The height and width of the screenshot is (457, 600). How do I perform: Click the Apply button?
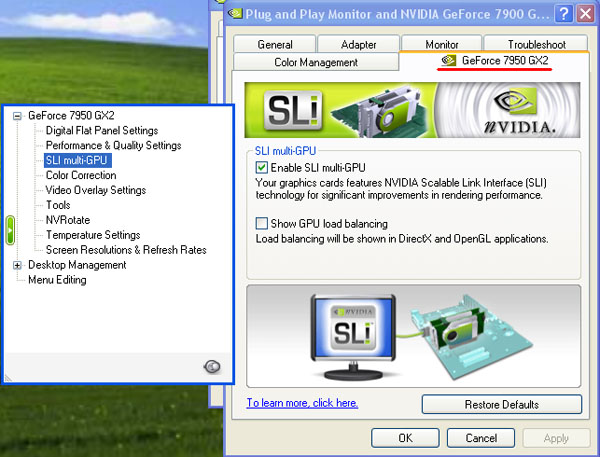tap(556, 438)
